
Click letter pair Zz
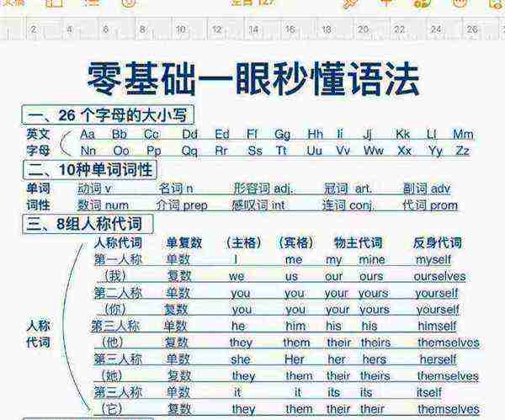pyautogui.click(x=462, y=151)
